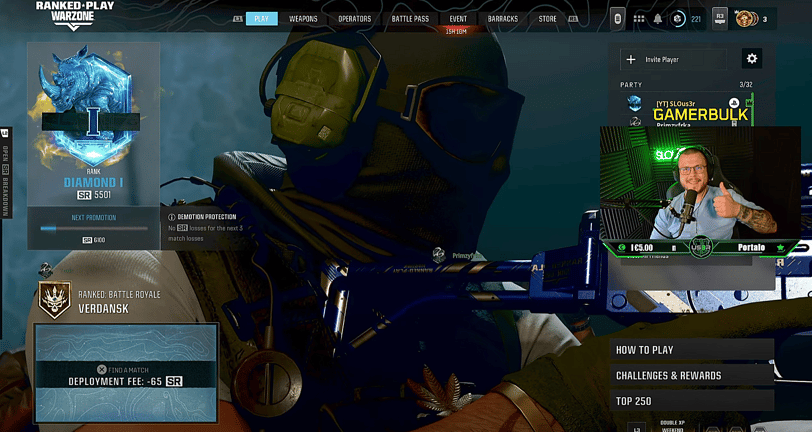Image resolution: width=812 pixels, height=432 pixels.
Task: Open the EVENT tab
Action: click(458, 19)
